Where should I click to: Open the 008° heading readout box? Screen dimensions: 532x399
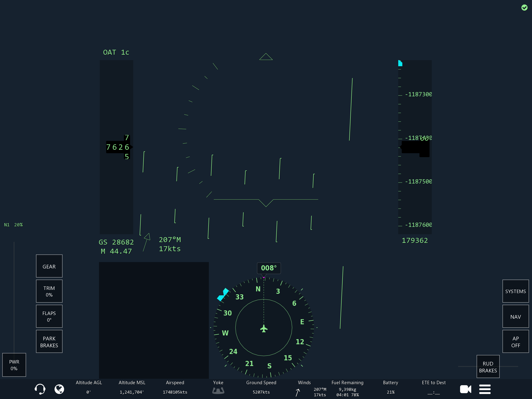click(x=269, y=268)
